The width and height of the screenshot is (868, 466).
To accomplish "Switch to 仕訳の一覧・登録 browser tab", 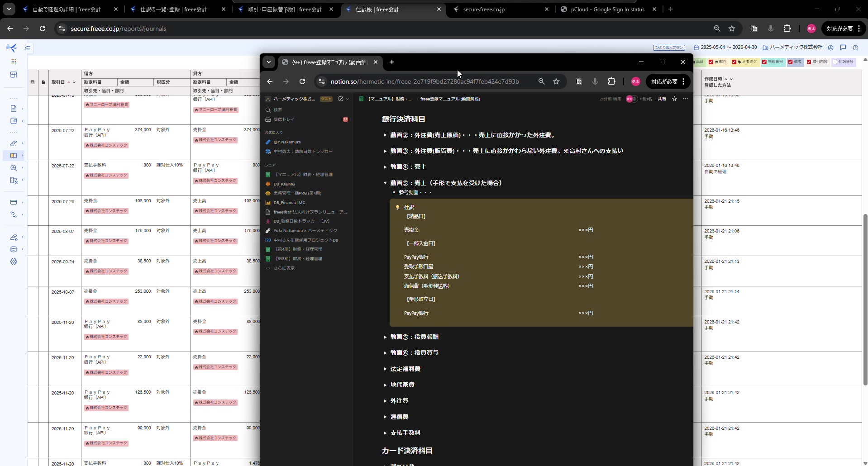I will pos(173,9).
